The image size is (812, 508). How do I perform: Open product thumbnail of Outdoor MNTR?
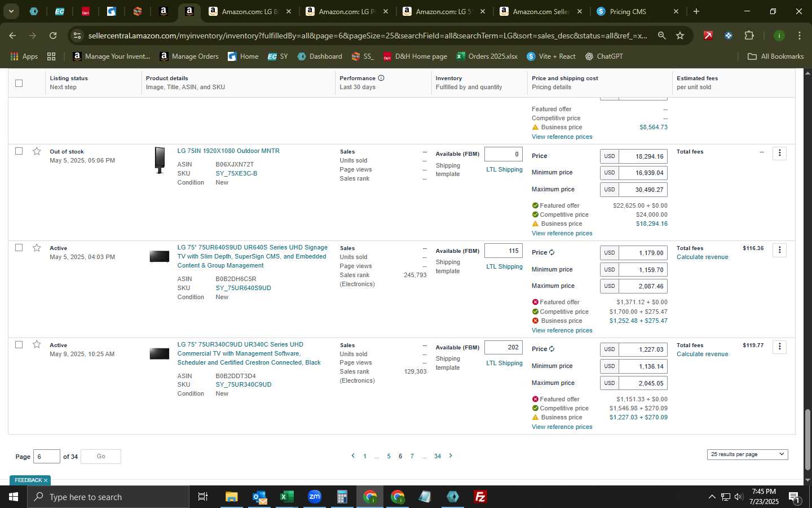tap(160, 160)
